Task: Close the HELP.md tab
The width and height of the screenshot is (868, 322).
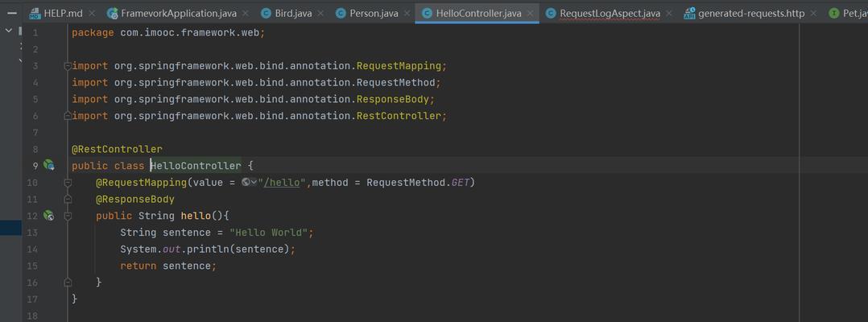Action: 92,13
